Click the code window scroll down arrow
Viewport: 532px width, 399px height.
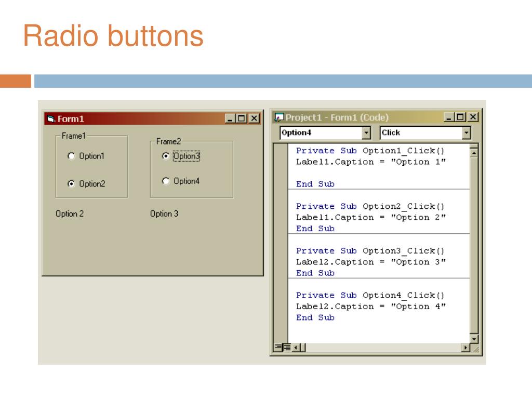(x=474, y=339)
